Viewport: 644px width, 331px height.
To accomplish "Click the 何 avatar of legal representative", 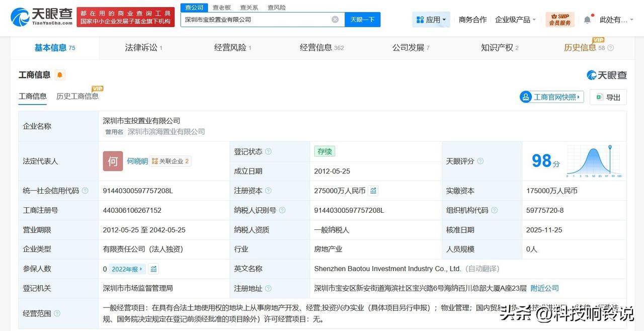I will pos(113,161).
